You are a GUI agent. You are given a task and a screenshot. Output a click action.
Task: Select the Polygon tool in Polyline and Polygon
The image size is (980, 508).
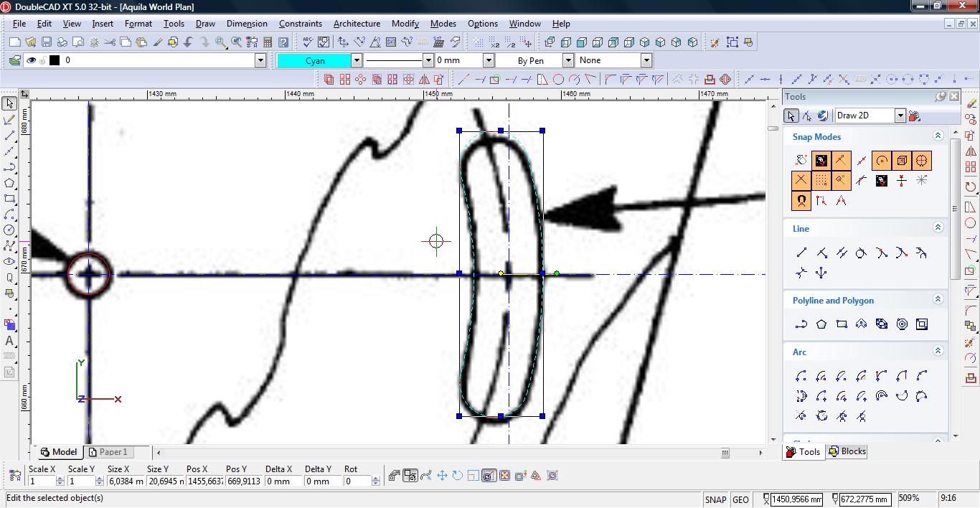click(x=821, y=324)
